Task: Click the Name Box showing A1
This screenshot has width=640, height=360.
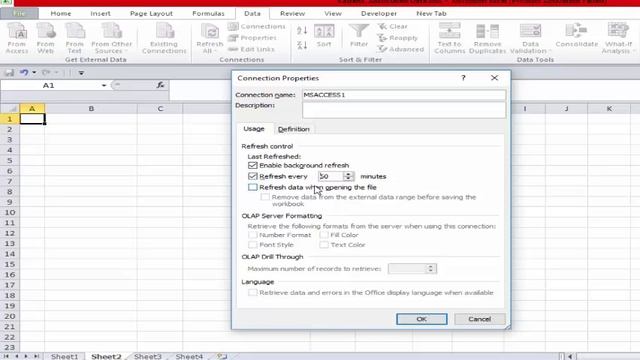Action: pyautogui.click(x=49, y=85)
